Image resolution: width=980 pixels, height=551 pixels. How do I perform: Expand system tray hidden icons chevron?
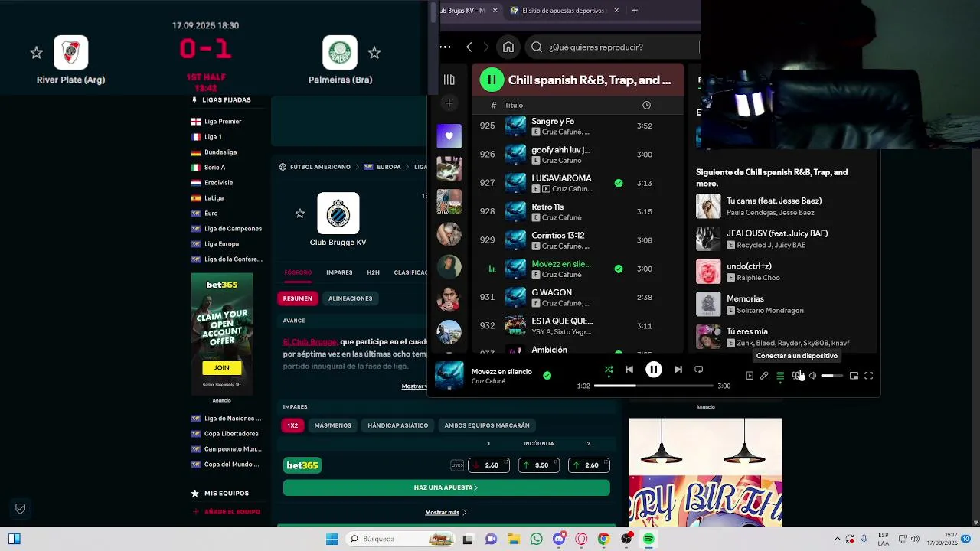838,539
